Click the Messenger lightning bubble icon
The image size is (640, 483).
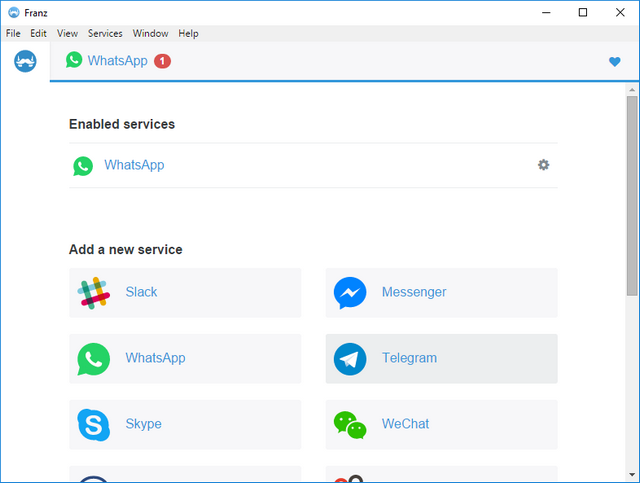point(350,293)
